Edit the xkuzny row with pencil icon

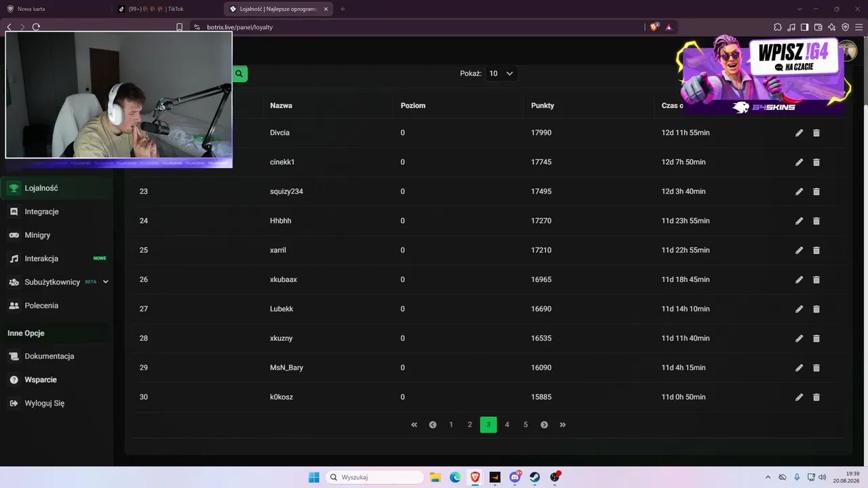[799, 338]
